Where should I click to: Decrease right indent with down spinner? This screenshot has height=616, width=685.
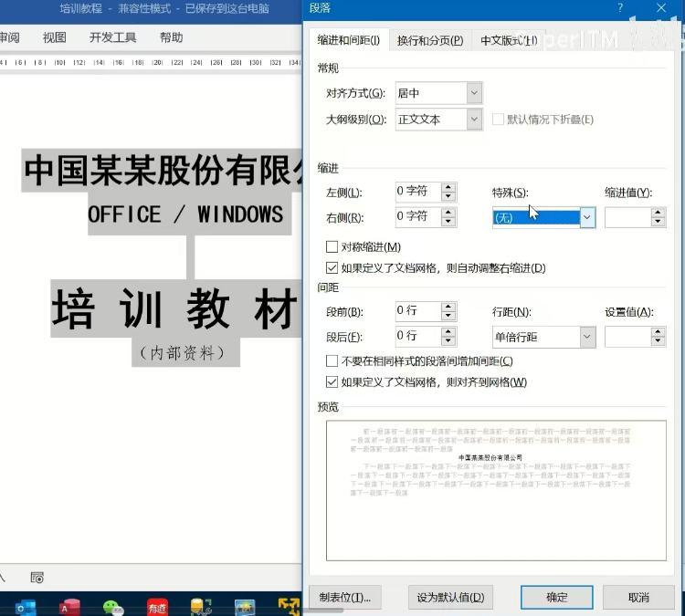[448, 222]
